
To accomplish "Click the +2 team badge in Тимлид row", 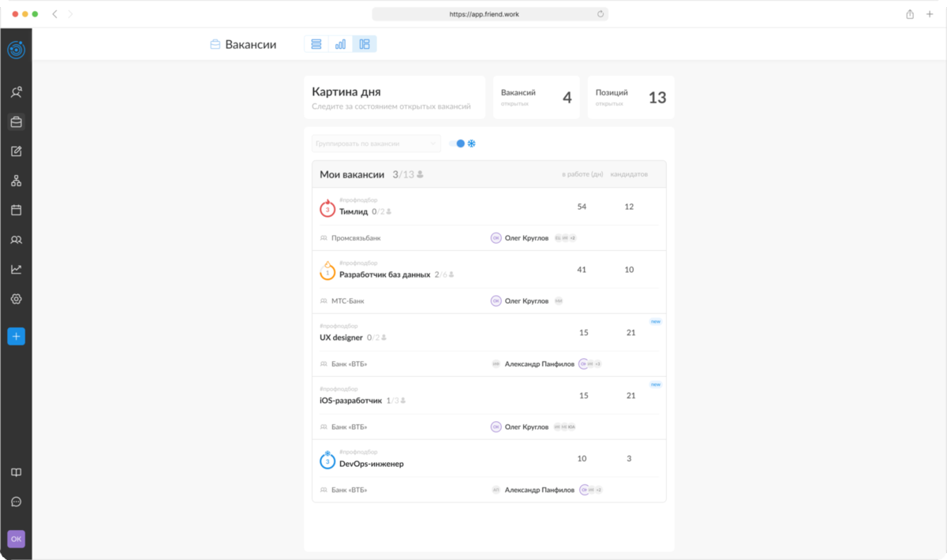I will tap(573, 237).
